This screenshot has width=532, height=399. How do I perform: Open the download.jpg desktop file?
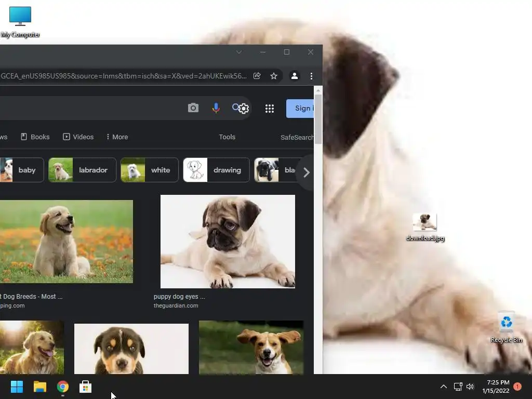pyautogui.click(x=425, y=227)
